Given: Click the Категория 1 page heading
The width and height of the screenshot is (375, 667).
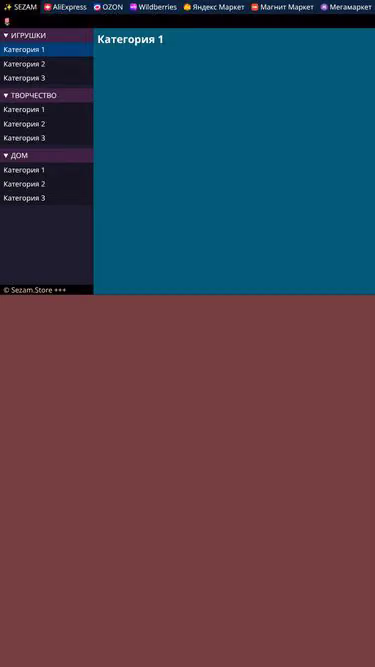Looking at the screenshot, I should click(x=131, y=40).
